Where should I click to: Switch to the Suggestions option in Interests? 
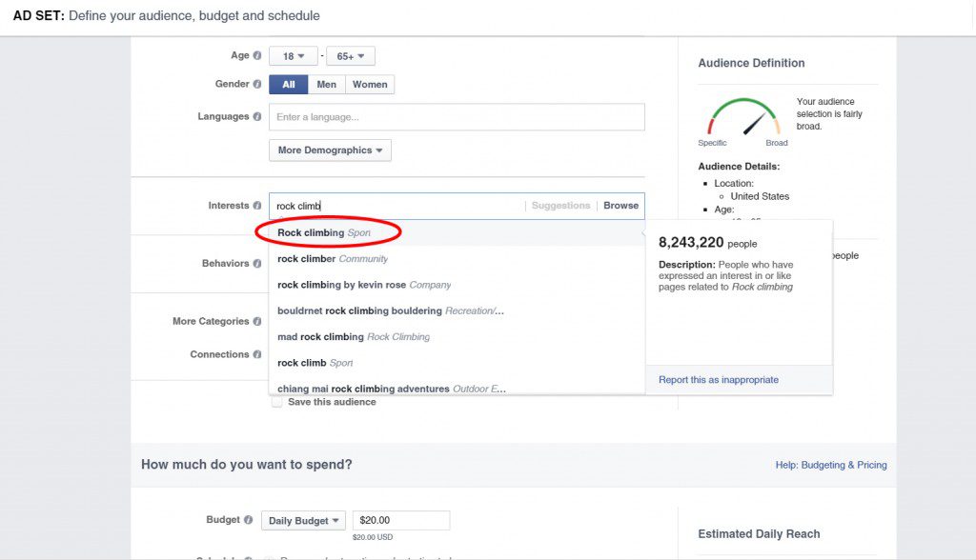(x=560, y=206)
